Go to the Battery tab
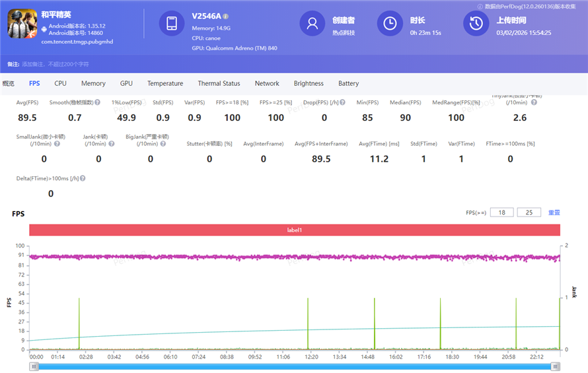The width and height of the screenshot is (588, 373). click(x=348, y=84)
